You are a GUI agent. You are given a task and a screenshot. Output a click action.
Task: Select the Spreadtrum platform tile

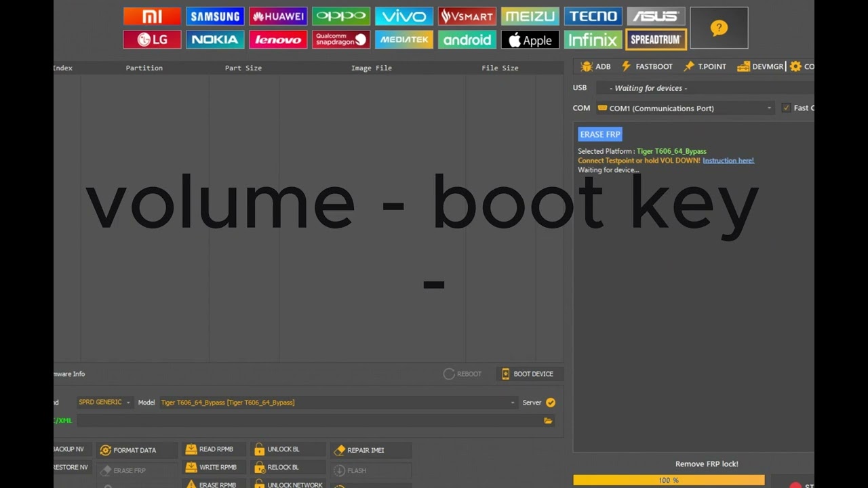pyautogui.click(x=656, y=39)
